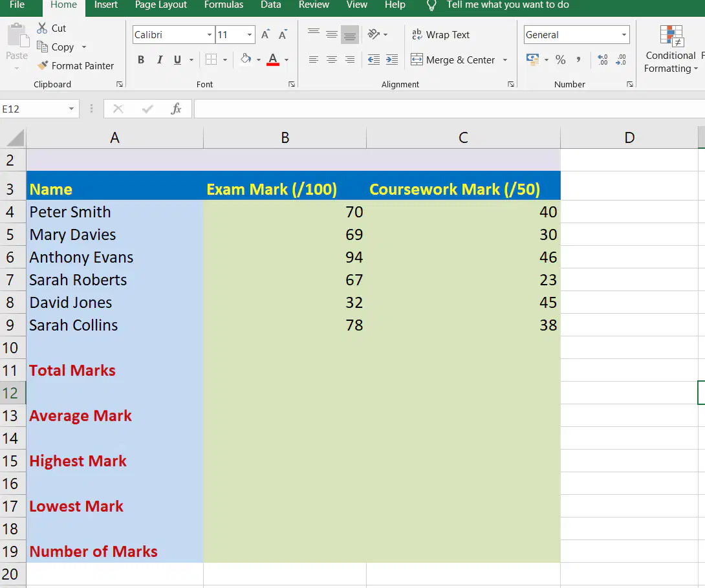Increase font size with large A icon
This screenshot has width=705, height=588.
coord(265,35)
